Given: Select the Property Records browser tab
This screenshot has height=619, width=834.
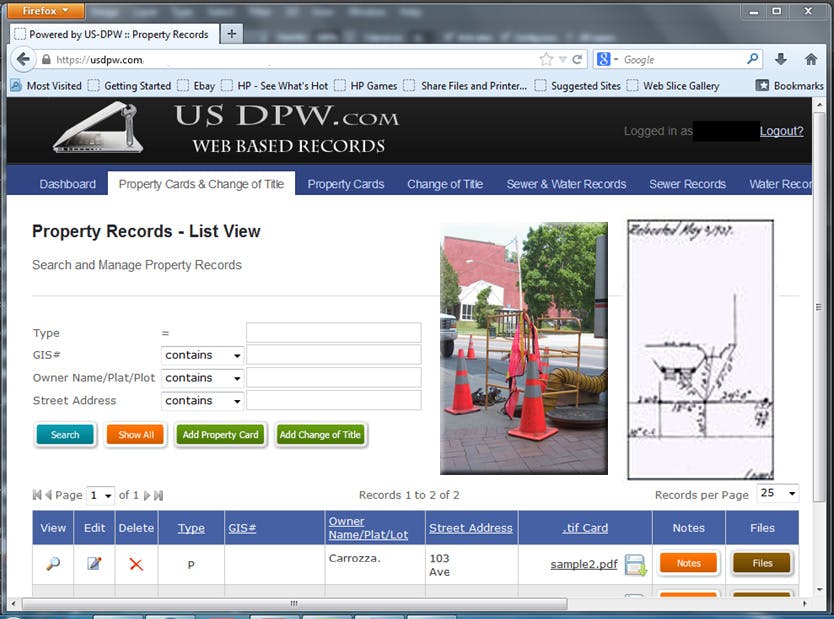Looking at the screenshot, I should click(114, 34).
